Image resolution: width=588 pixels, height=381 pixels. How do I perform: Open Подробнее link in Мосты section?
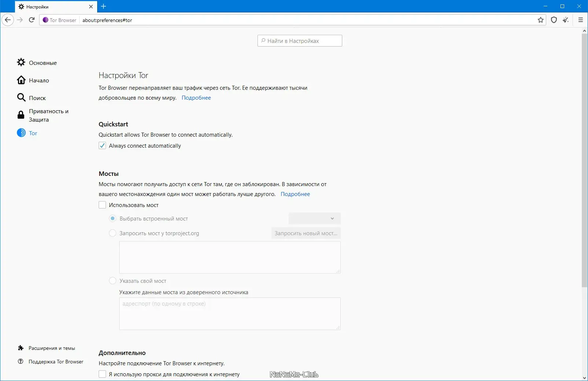295,194
